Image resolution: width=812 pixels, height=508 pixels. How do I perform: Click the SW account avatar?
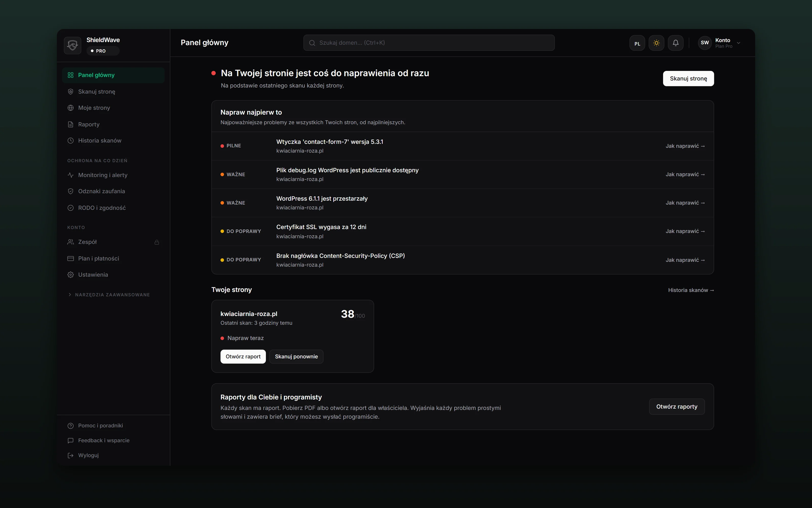point(705,43)
